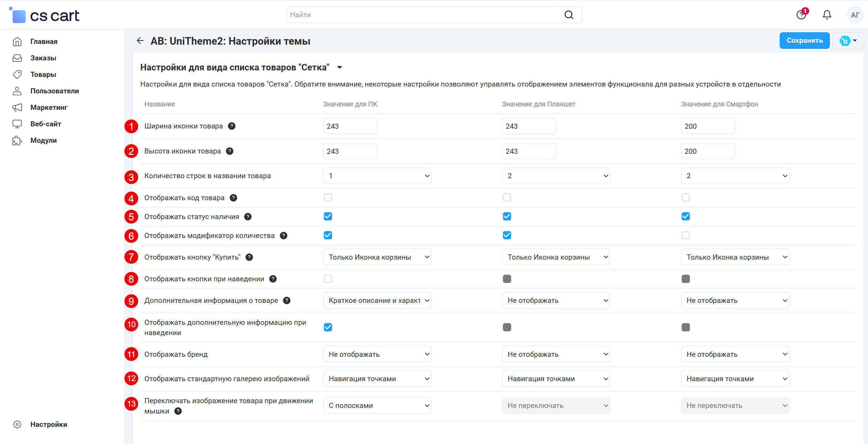
Task: Open Отображать бренд dropdown for Смартфон
Action: (735, 354)
